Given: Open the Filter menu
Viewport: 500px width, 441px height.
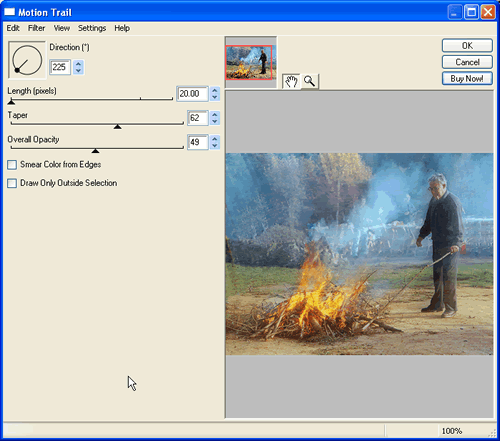Looking at the screenshot, I should point(36,28).
